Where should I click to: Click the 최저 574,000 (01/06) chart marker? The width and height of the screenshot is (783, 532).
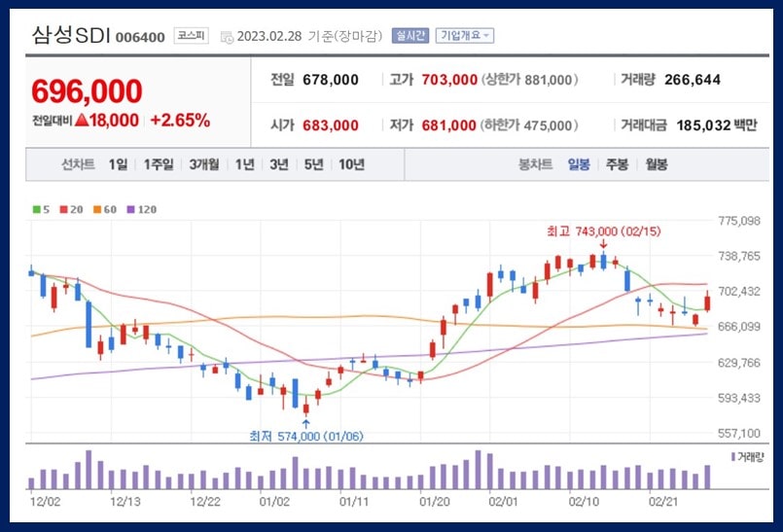point(306,436)
